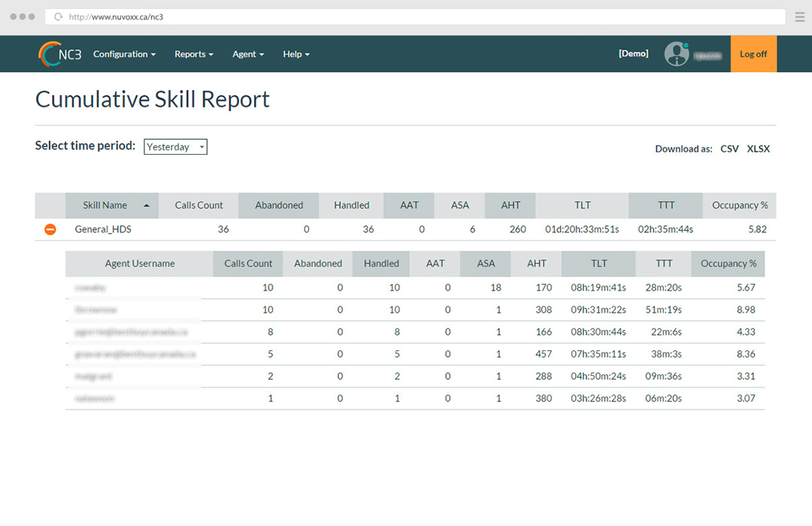Image resolution: width=812 pixels, height=526 pixels.
Task: Open the Yesterday time period dropdown
Action: point(175,147)
